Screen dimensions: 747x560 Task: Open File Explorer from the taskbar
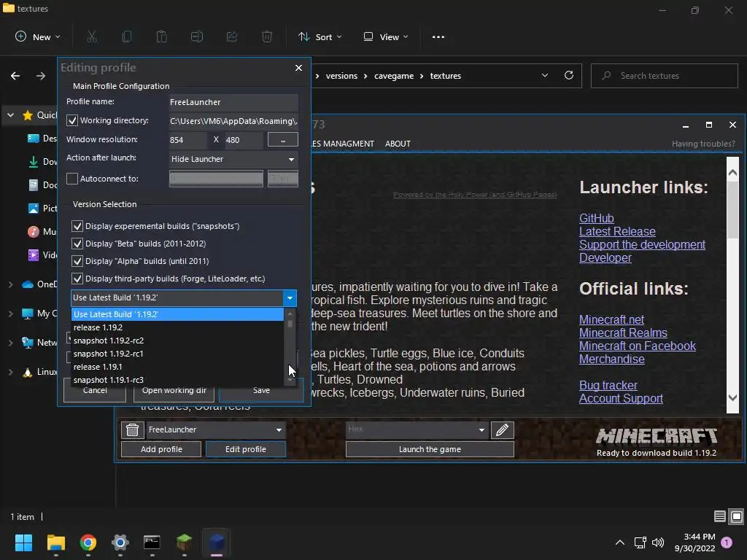click(56, 542)
